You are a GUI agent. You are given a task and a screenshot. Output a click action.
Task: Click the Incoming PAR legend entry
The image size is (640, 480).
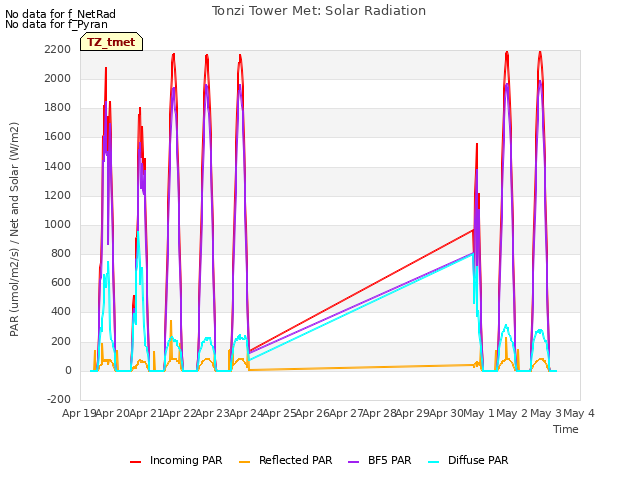[x=176, y=460]
